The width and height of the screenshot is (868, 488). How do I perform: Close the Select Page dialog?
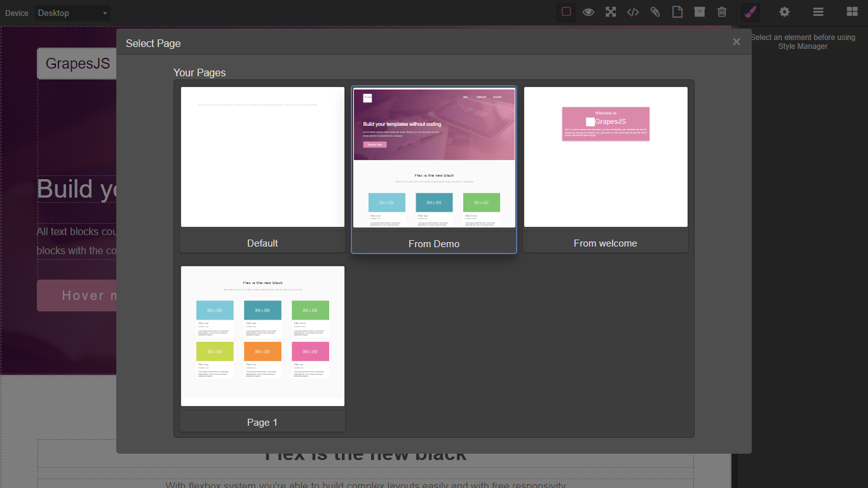click(736, 41)
